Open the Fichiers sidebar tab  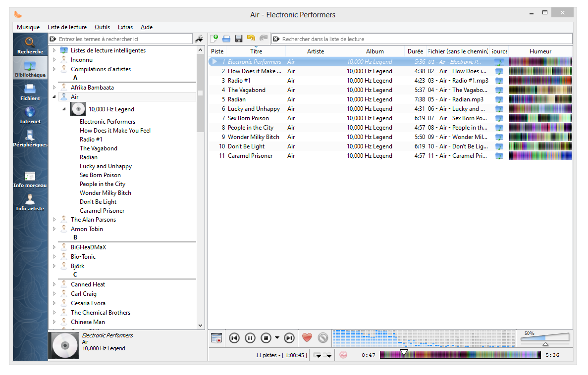pyautogui.click(x=30, y=91)
